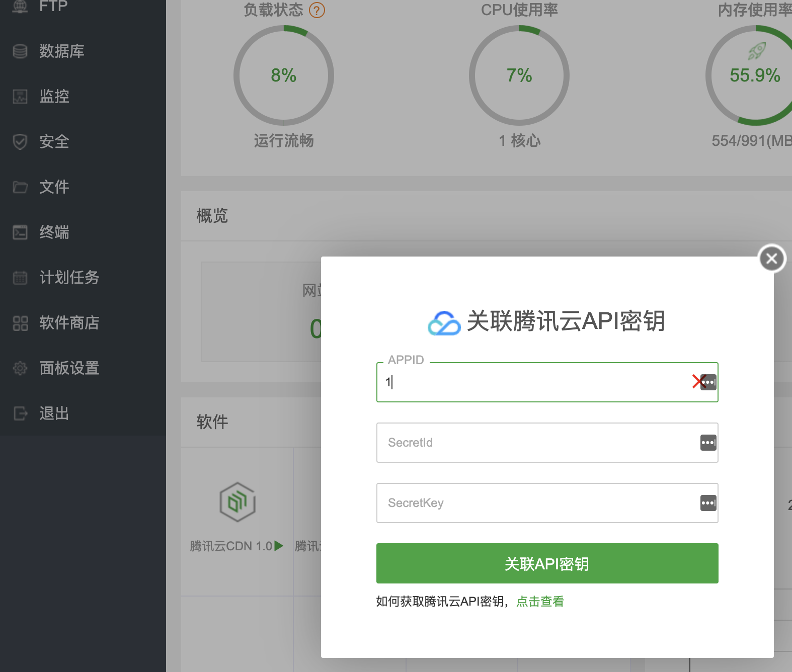
Task: Click the green 关联API密钥 button
Action: tap(547, 563)
